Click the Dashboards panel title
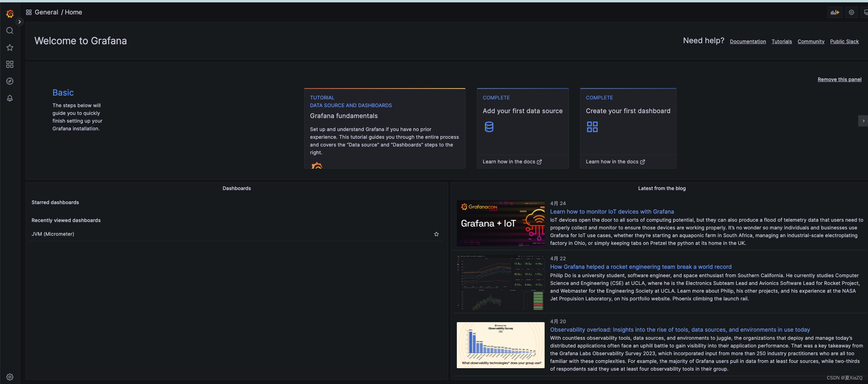Screen dimensions: 868x384 coord(237,188)
